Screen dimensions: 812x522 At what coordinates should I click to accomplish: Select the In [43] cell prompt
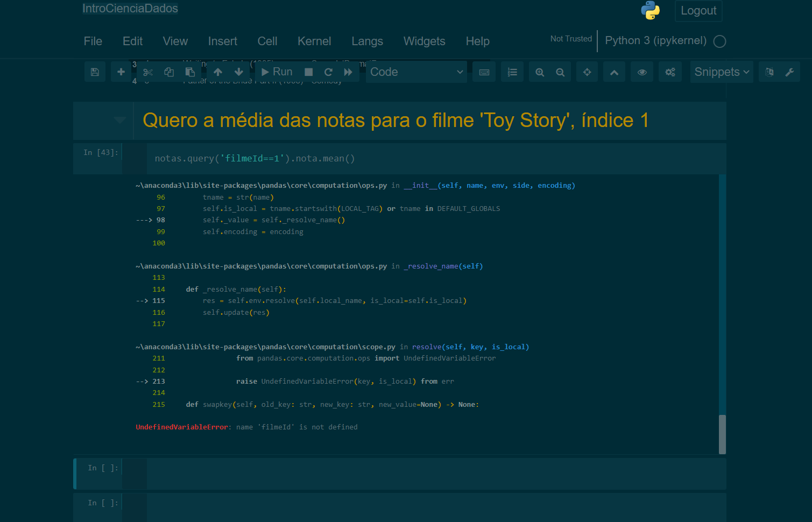click(101, 153)
